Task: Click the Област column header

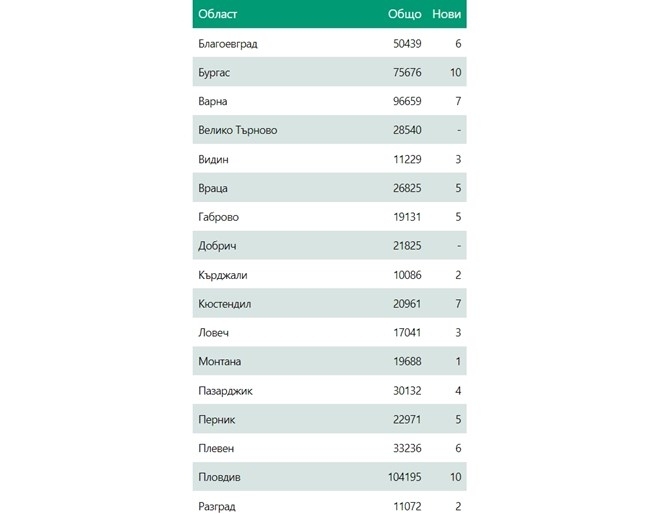Action: pos(218,14)
